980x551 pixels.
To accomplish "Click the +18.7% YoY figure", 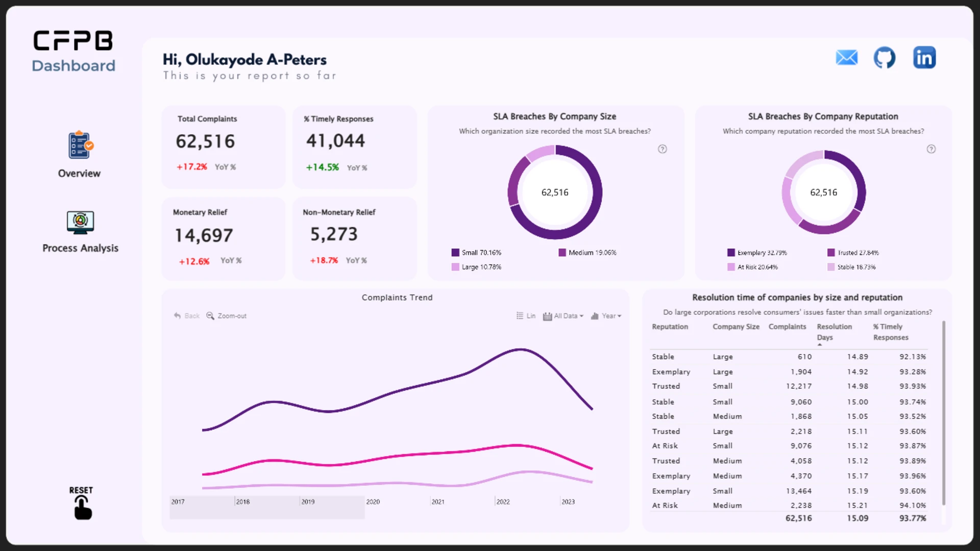I will pos(324,260).
